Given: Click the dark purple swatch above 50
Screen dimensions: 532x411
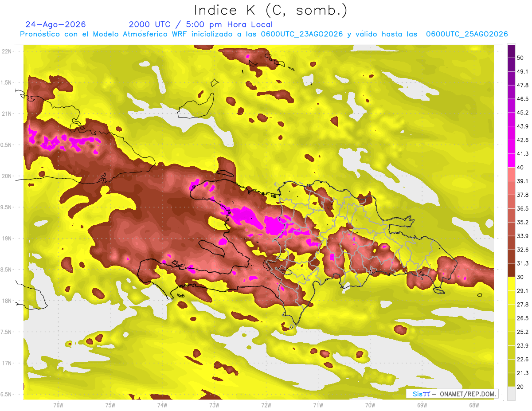Looking at the screenshot, I should coord(511,51).
